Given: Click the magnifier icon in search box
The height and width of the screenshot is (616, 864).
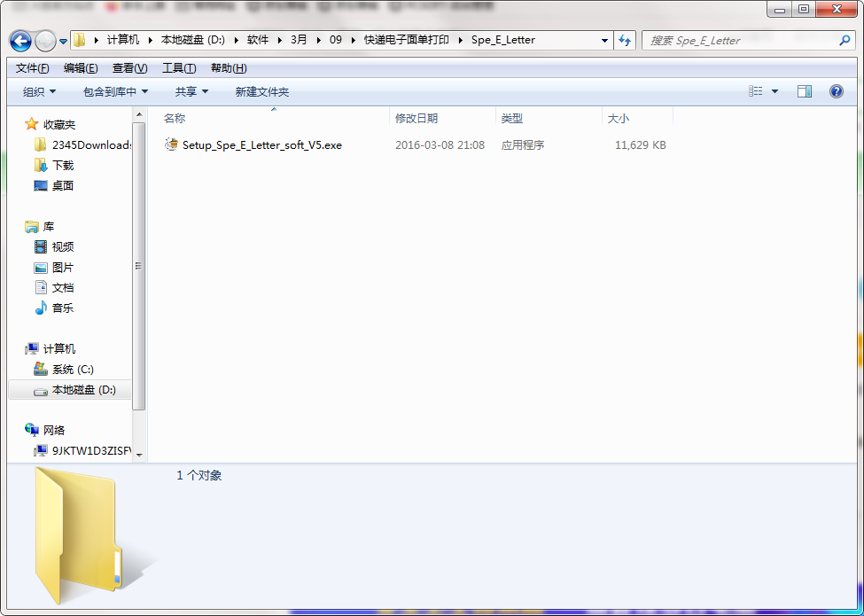Looking at the screenshot, I should point(845,41).
